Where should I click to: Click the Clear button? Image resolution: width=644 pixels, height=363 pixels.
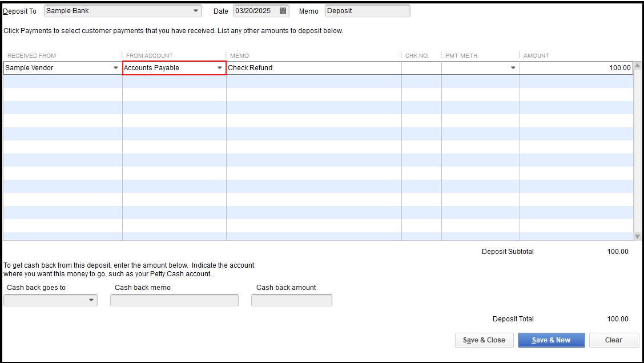[x=613, y=340]
